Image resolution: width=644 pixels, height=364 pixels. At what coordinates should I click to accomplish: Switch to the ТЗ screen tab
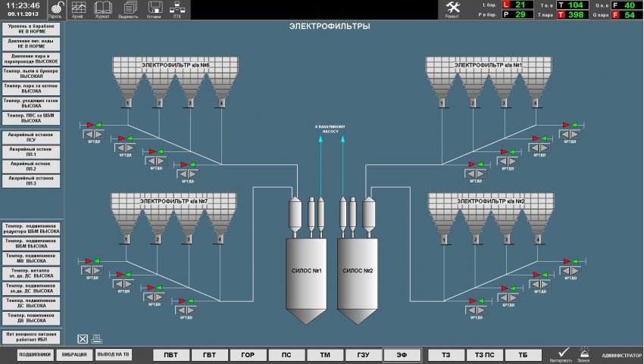446,355
